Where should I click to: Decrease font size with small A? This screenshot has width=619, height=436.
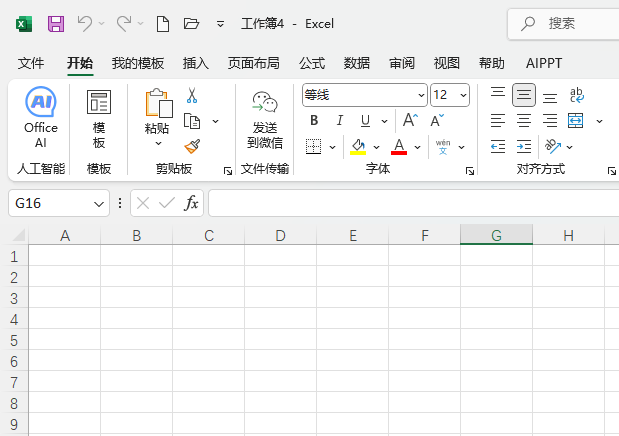pos(437,120)
